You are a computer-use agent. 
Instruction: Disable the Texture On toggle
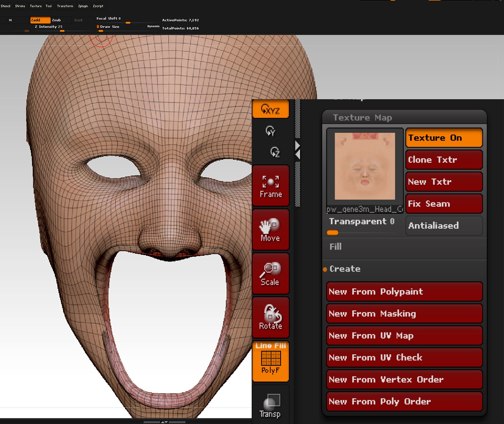444,138
